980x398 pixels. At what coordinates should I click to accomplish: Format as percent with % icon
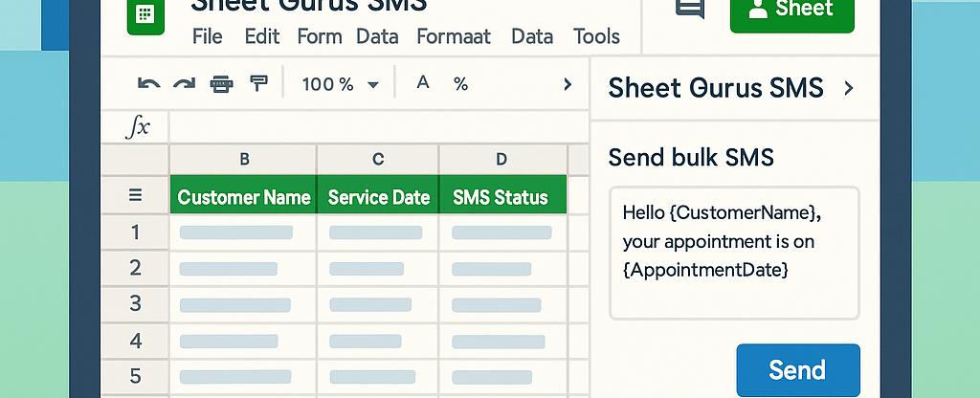(x=461, y=84)
